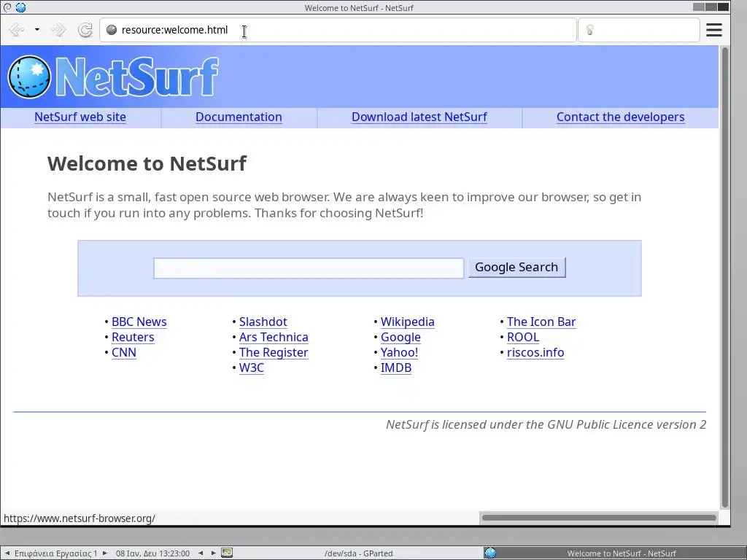The width and height of the screenshot is (747, 560).
Task: Open the riscos.info link
Action: pos(535,352)
